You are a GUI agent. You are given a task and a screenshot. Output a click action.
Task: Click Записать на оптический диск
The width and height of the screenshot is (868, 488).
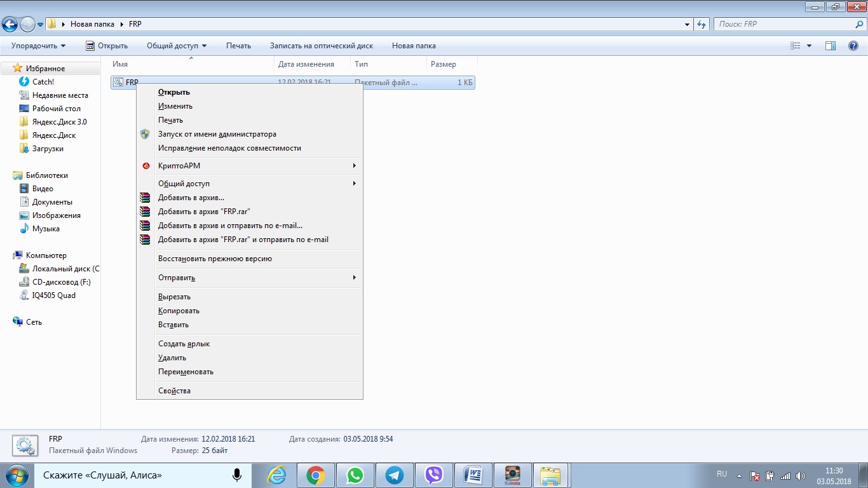coord(321,46)
